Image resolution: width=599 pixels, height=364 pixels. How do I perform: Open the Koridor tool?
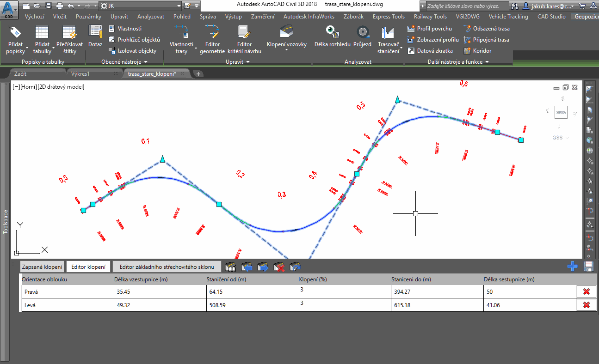483,50
